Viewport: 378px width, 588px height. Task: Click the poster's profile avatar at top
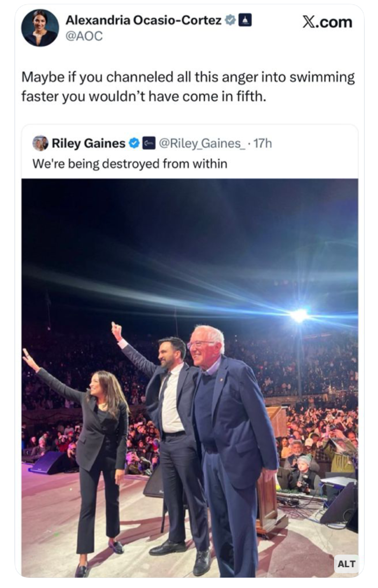tap(40, 28)
